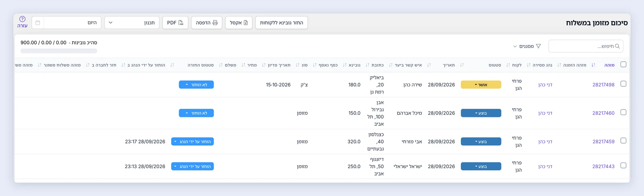
Task: Open דני כהן driver link in row 28217443
Action: tap(545, 167)
